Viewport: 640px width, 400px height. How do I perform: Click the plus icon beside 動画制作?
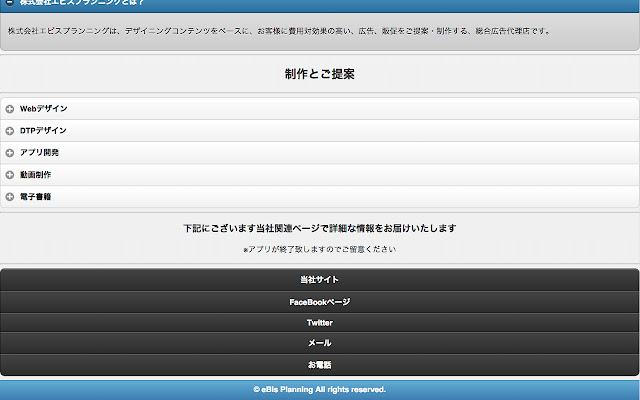coord(10,175)
